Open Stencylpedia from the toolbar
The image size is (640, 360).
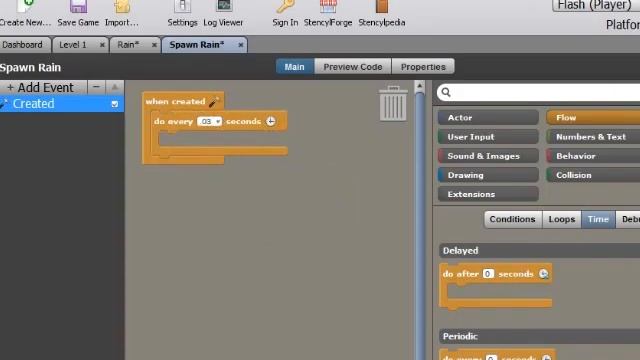pyautogui.click(x=382, y=7)
